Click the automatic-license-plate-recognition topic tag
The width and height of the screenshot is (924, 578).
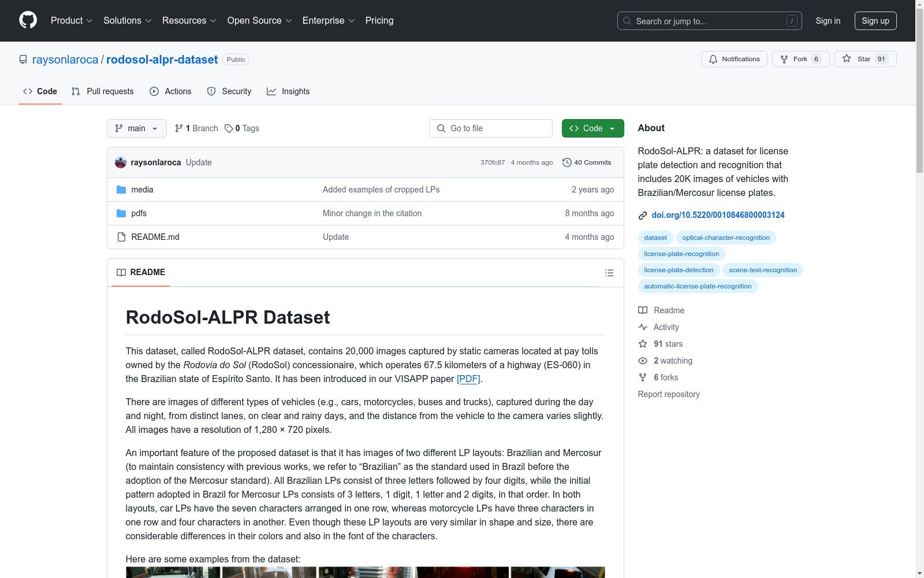[x=698, y=286]
